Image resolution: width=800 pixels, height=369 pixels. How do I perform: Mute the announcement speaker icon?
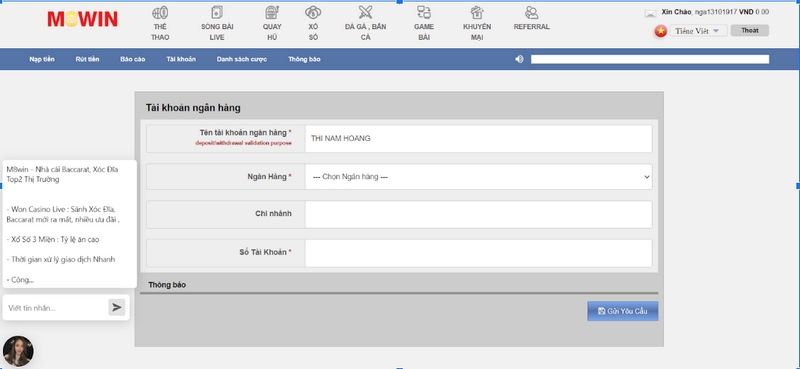pos(519,59)
